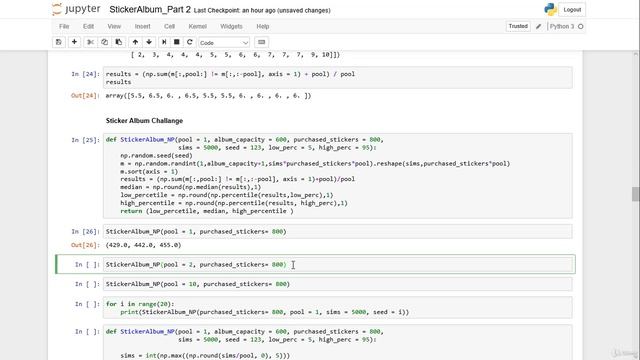Select the for i in range(20) cell
Screen dimensions: 640x360
[338, 308]
